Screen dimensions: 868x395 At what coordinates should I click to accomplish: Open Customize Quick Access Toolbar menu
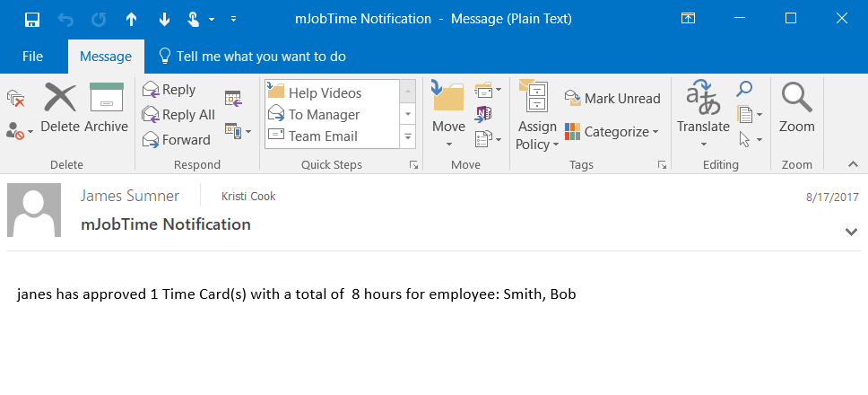234,20
